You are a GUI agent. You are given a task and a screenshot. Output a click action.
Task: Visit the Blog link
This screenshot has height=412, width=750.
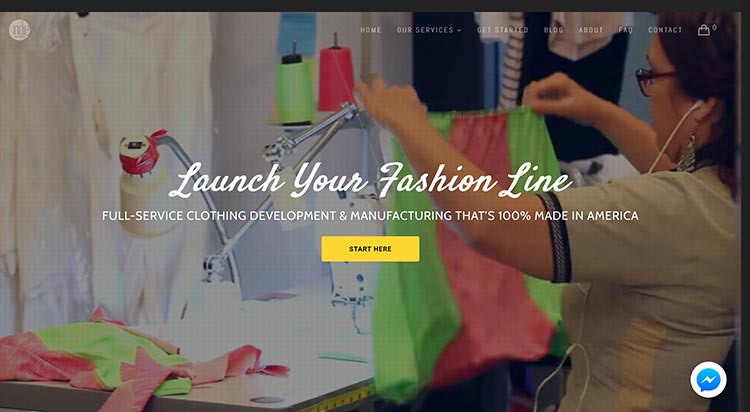pyautogui.click(x=553, y=30)
